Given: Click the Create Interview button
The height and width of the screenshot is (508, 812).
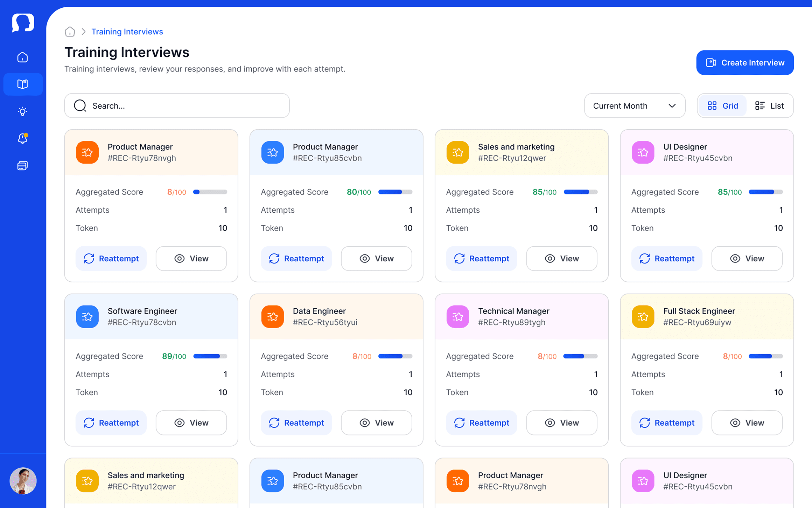Looking at the screenshot, I should (x=745, y=62).
